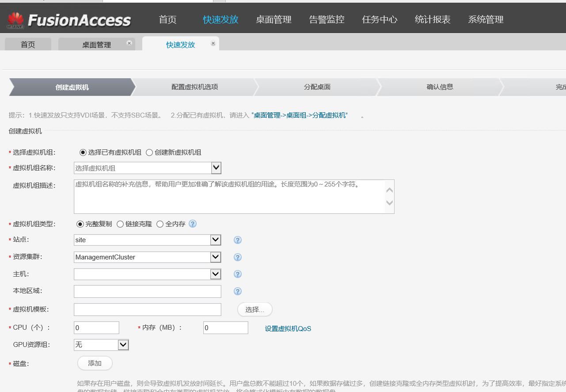Click 选择... button for 虚拟机模板

click(x=255, y=310)
